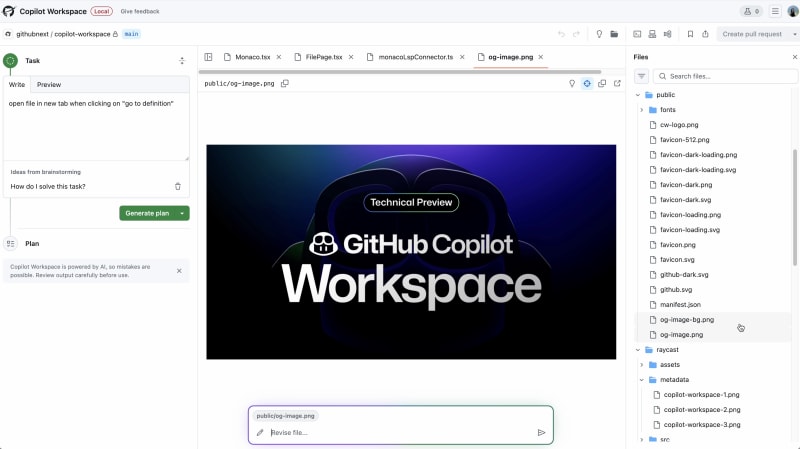The width and height of the screenshot is (800, 449).
Task: Click the terminal icon in top toolbar
Action: click(636, 34)
